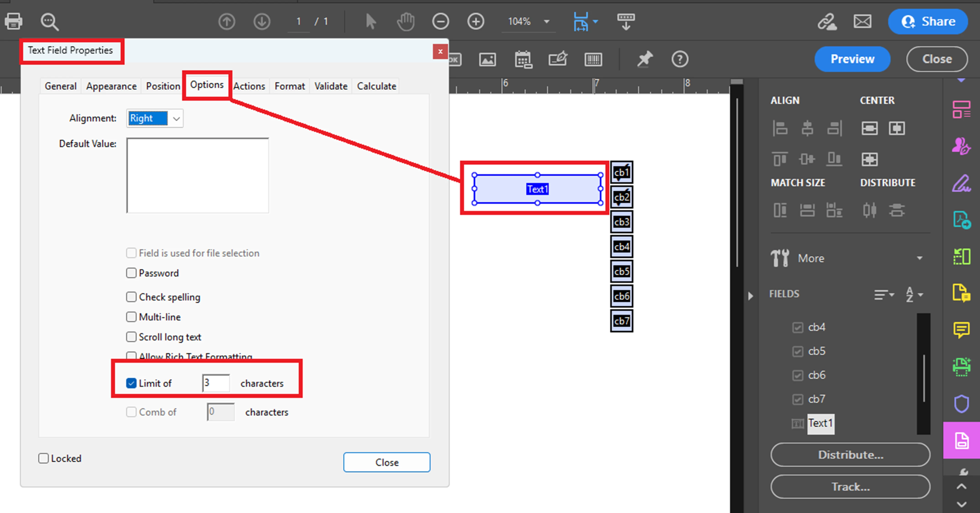The width and height of the screenshot is (980, 513).
Task: Open the Calculate tab
Action: click(x=376, y=86)
